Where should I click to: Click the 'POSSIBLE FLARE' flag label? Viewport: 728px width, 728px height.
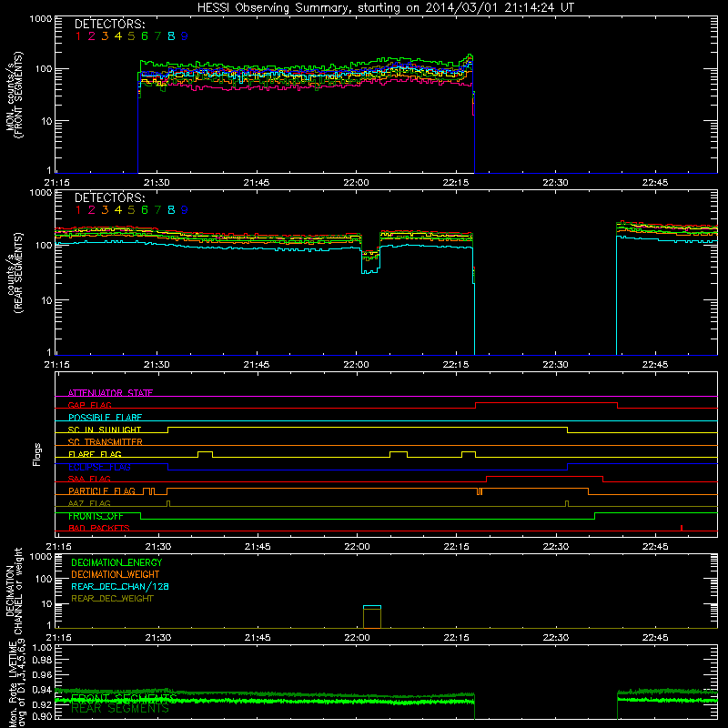[x=105, y=417]
